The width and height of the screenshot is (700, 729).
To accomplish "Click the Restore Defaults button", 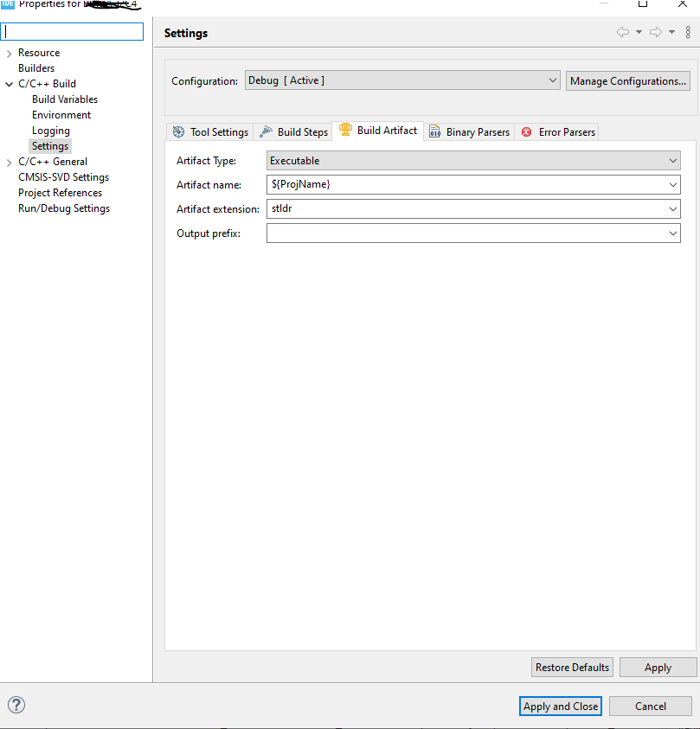I will click(571, 667).
